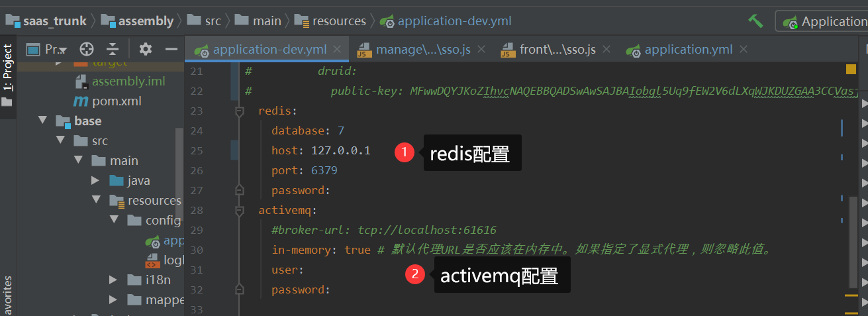Fold the activemq block at line 28
Image resolution: width=868 pixels, height=316 pixels.
click(240, 211)
